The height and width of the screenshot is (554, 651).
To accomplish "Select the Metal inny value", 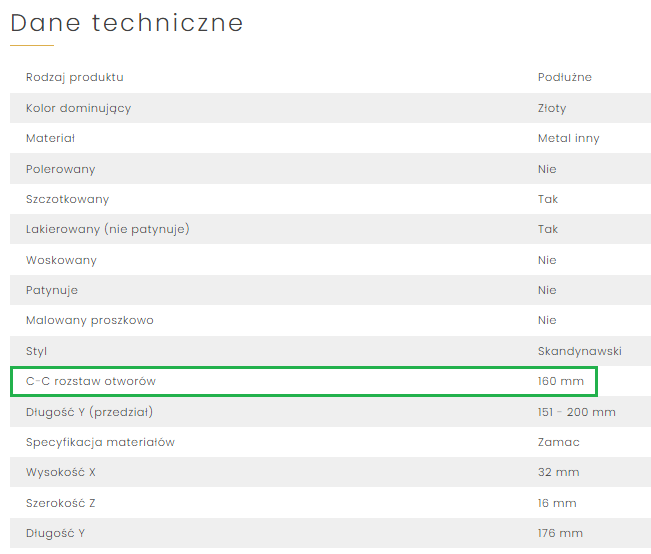I will (x=568, y=139).
